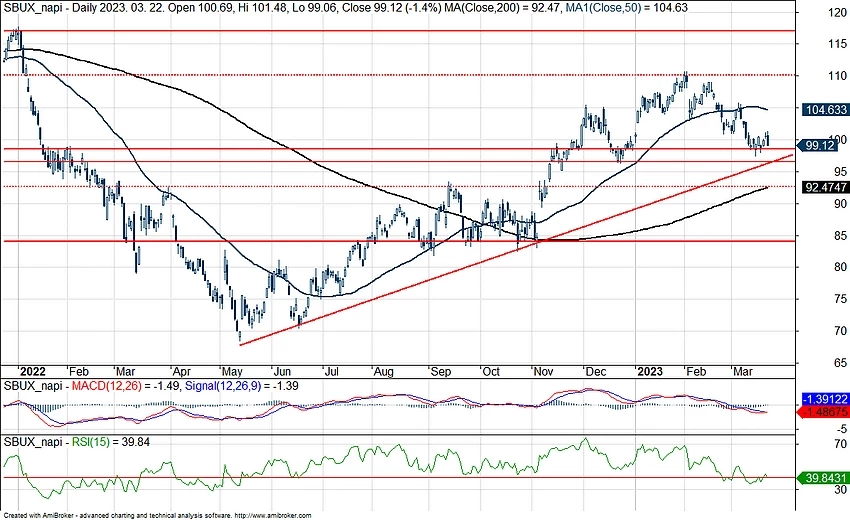Viewport: 850px width, 520px height.
Task: Click the Jul month label
Action: click(x=331, y=371)
